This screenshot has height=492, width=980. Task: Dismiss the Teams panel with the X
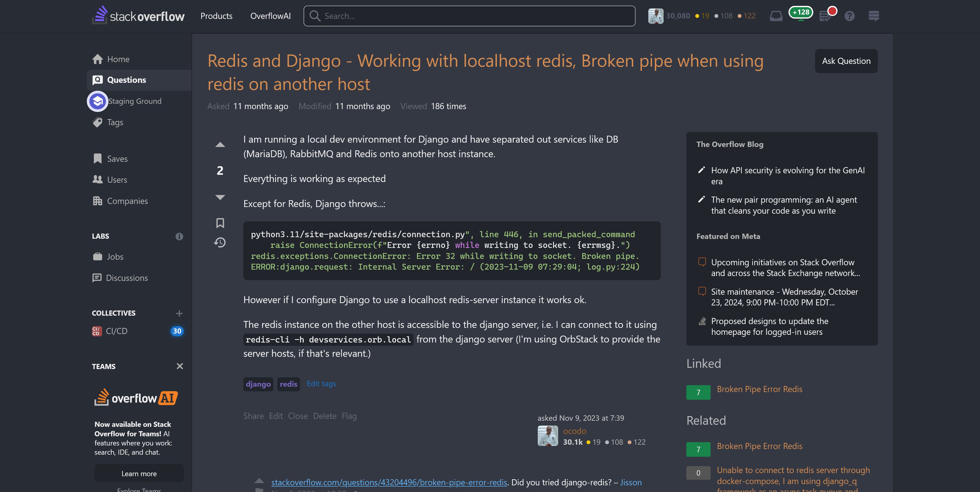tap(180, 366)
